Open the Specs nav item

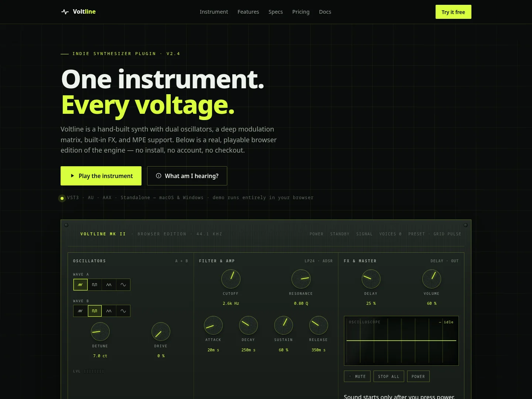[x=276, y=12]
